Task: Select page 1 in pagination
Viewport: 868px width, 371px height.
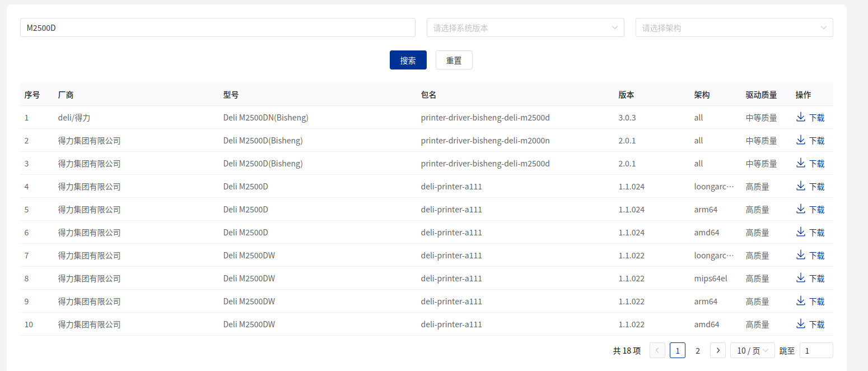Action: (678, 350)
